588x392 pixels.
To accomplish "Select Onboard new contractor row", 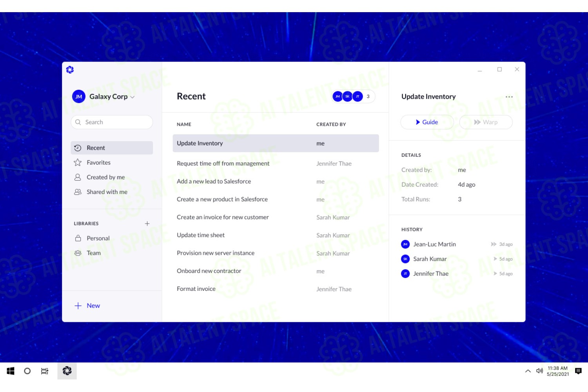I will [276, 271].
